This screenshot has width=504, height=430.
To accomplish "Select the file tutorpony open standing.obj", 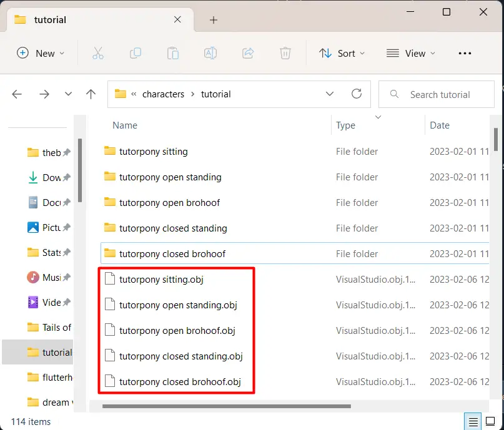I will 295,305.
